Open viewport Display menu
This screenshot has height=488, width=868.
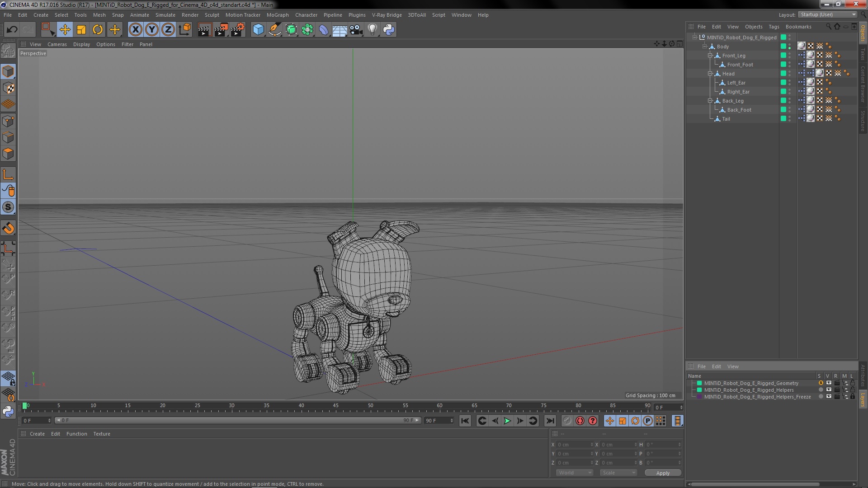81,44
